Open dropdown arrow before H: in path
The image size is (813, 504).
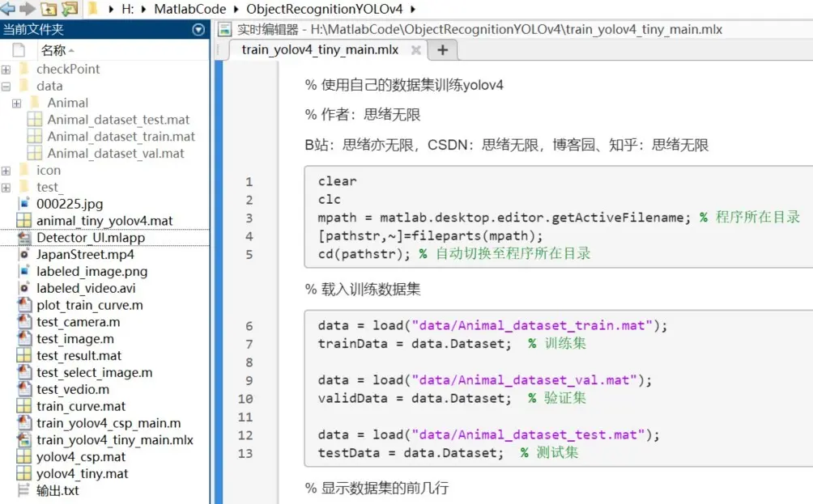click(x=111, y=9)
